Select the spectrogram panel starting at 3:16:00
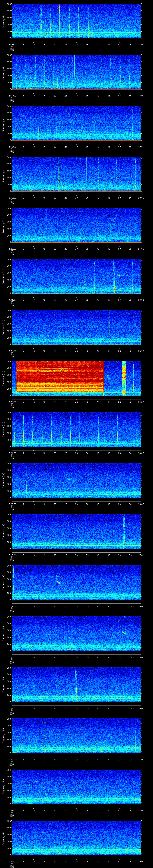Screen dimensions: 153x868 [76, 21]
